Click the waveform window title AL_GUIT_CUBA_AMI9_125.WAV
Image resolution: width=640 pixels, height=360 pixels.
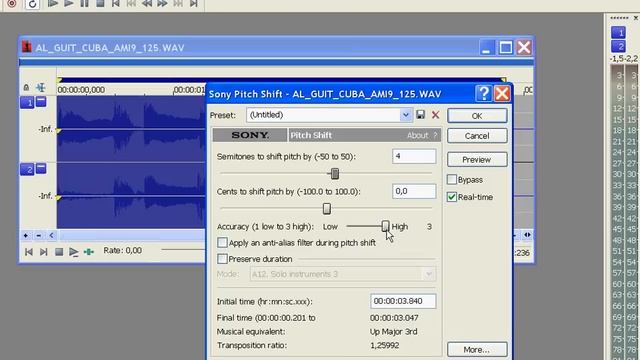[109, 48]
